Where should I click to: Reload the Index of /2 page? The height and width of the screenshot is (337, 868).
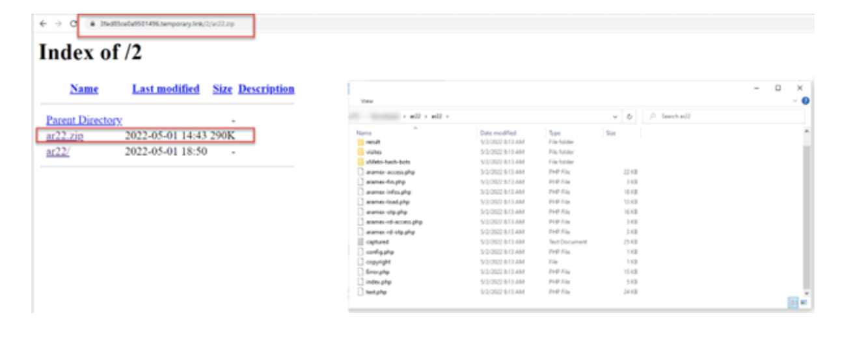74,23
